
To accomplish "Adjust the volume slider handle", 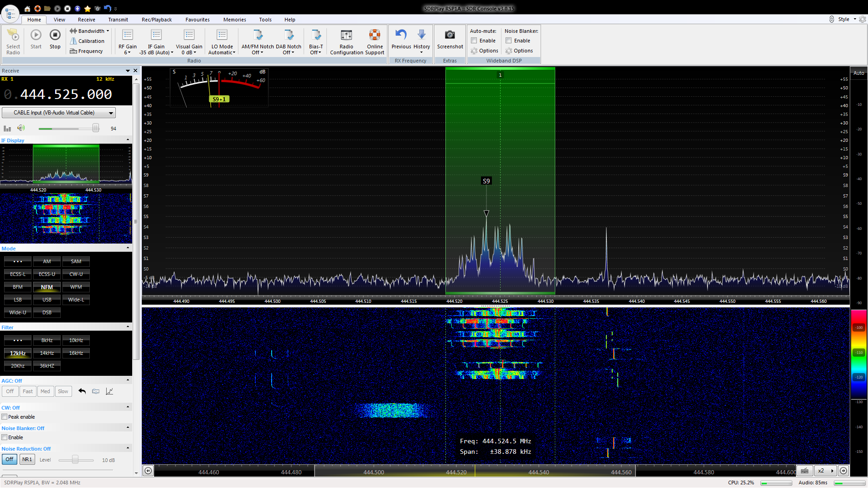I will 96,128.
